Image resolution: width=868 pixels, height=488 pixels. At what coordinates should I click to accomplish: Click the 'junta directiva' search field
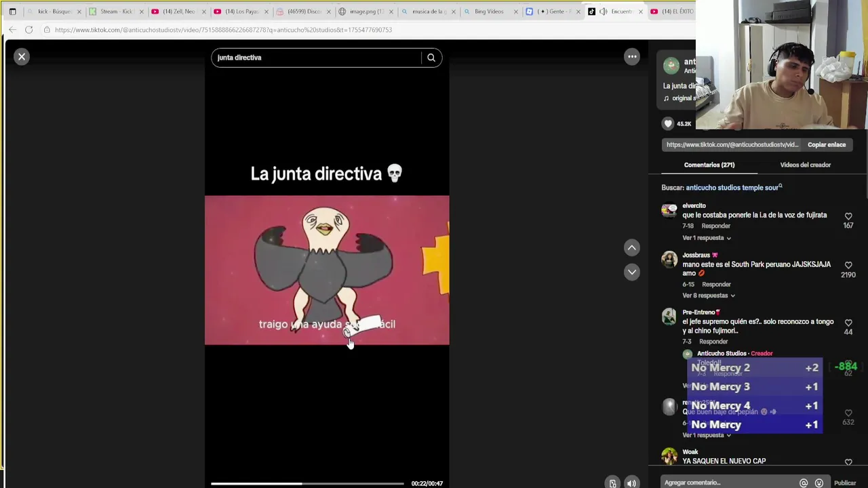[x=316, y=58]
